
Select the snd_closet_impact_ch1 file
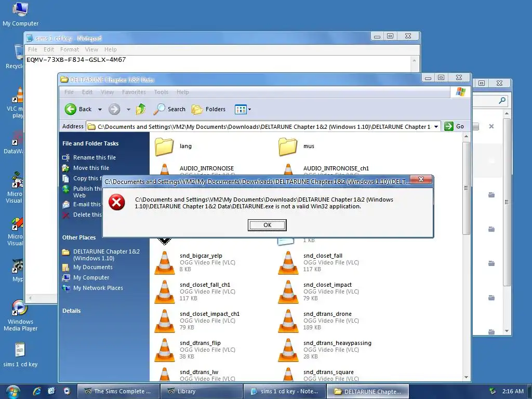point(197,321)
